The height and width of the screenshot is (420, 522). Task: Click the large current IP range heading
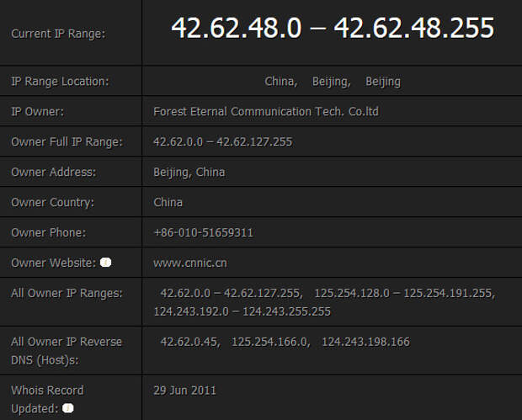333,28
